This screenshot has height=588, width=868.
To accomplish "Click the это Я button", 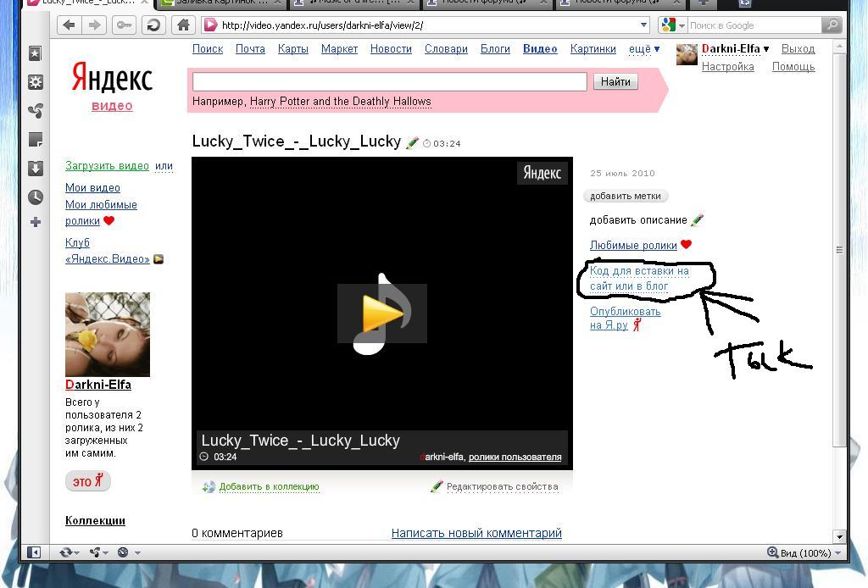I will 87,480.
